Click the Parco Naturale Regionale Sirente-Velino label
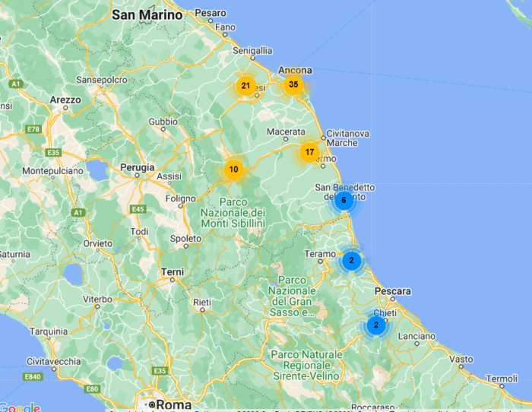Viewport: 532px width, 412px height. click(x=306, y=366)
